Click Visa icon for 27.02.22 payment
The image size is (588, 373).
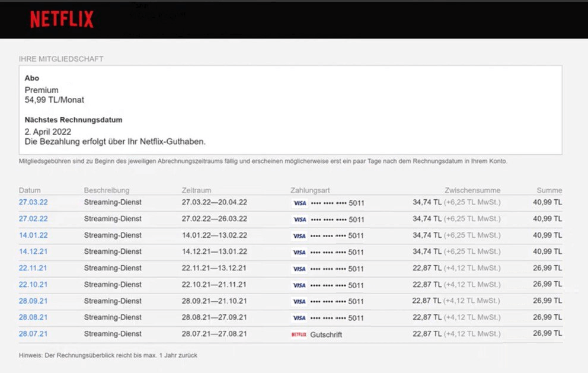coord(299,219)
